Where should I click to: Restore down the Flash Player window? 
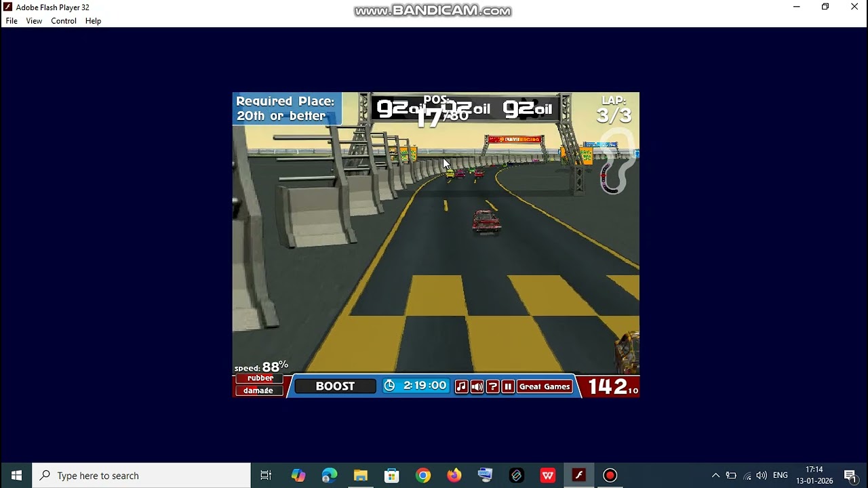pos(825,7)
